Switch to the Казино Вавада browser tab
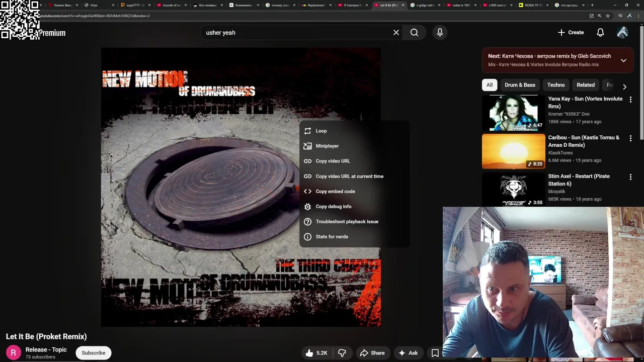 62,5
